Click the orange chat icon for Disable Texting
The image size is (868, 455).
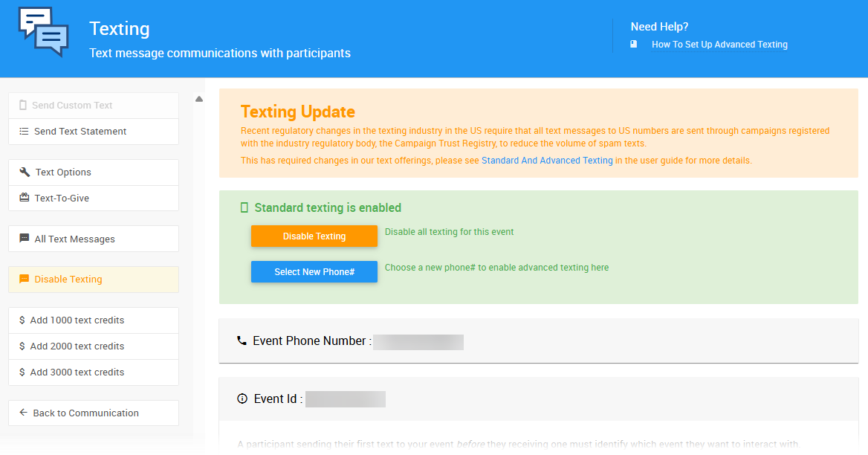tap(25, 280)
